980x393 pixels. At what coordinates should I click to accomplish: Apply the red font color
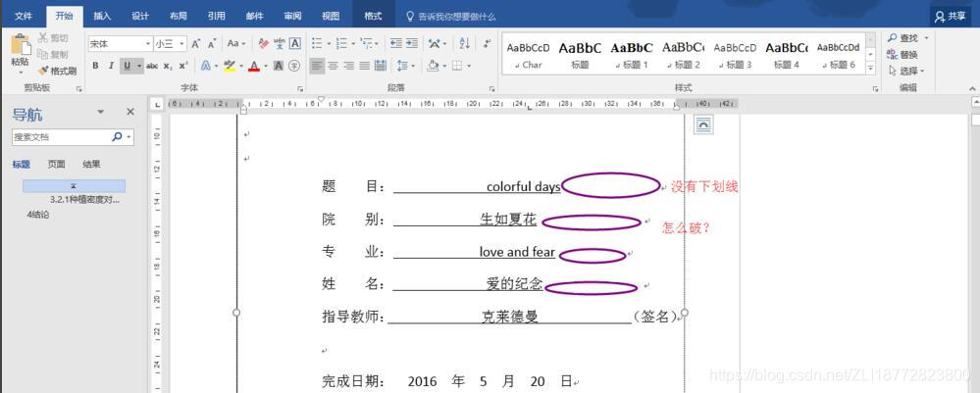coord(254,66)
